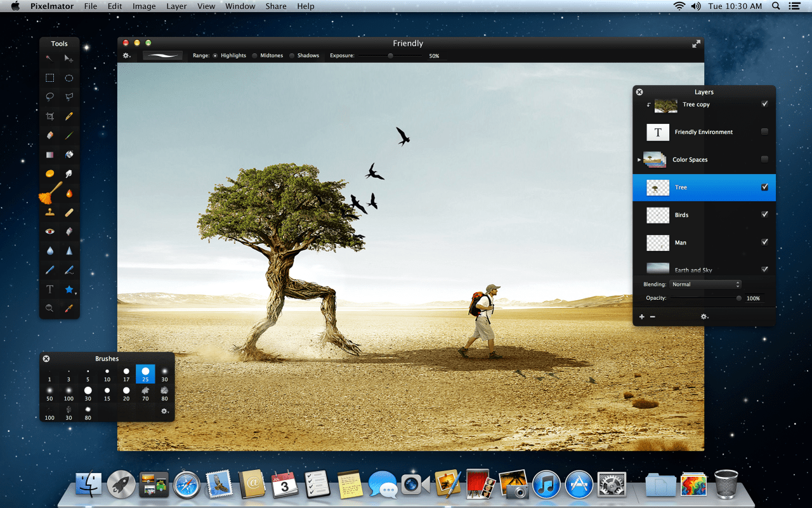812x508 pixels.
Task: Pick the Eyedropper tool
Action: coord(69,309)
